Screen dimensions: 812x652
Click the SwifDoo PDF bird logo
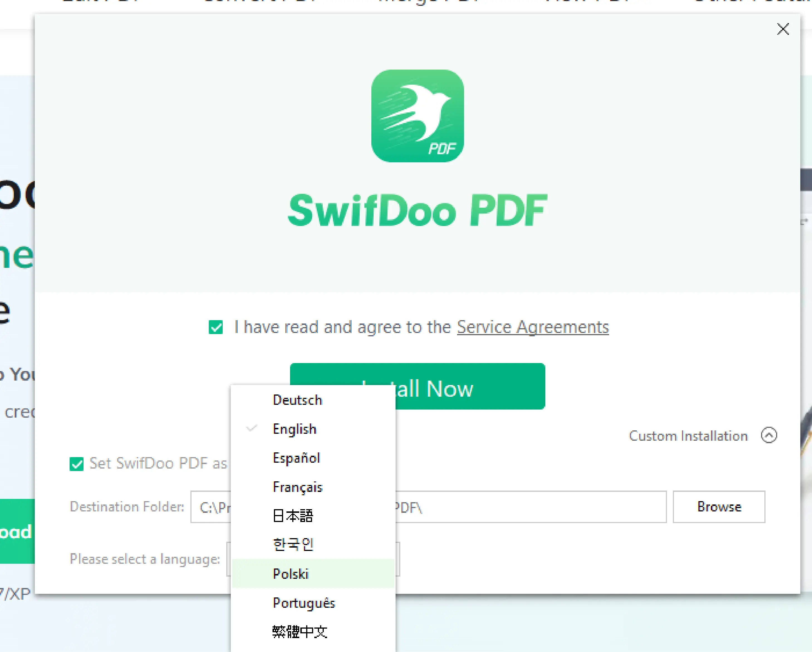coord(417,116)
